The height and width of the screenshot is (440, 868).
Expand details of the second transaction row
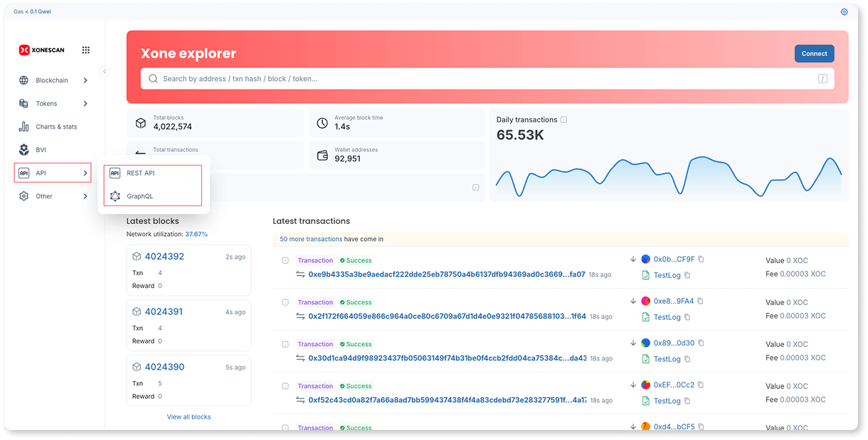[x=285, y=303]
